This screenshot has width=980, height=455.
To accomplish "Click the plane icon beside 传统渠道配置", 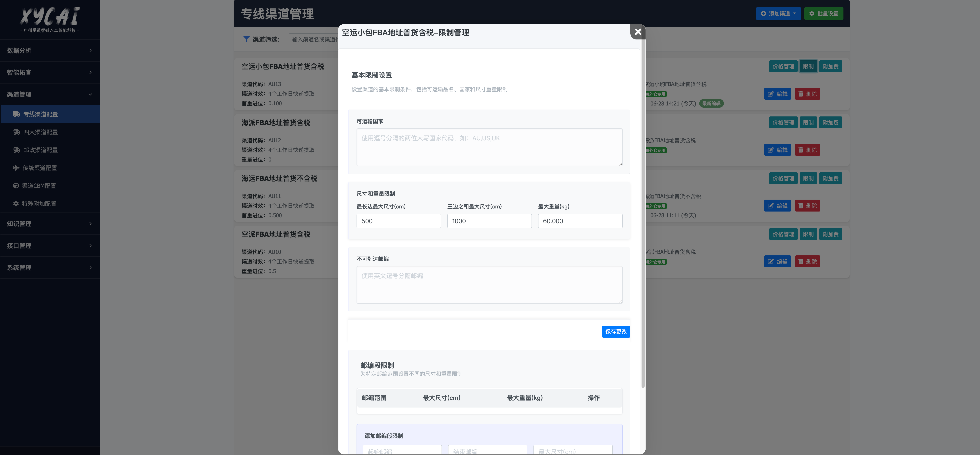I will (16, 168).
